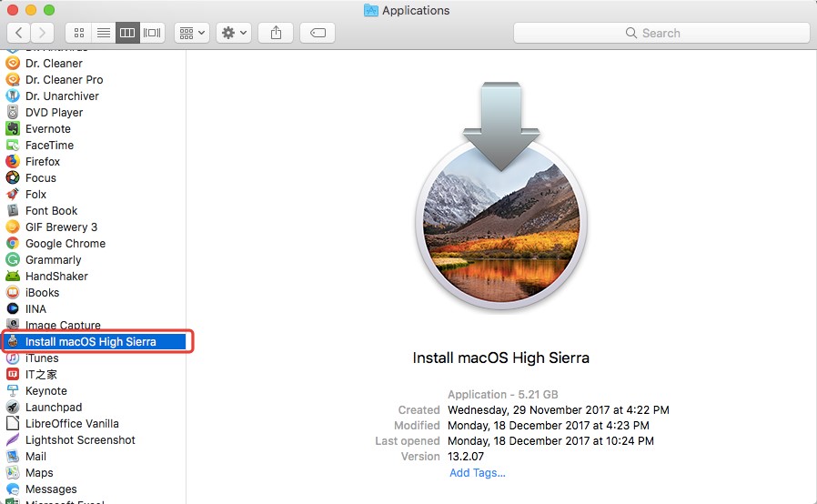
Task: Click the Share toolbar button
Action: (276, 33)
